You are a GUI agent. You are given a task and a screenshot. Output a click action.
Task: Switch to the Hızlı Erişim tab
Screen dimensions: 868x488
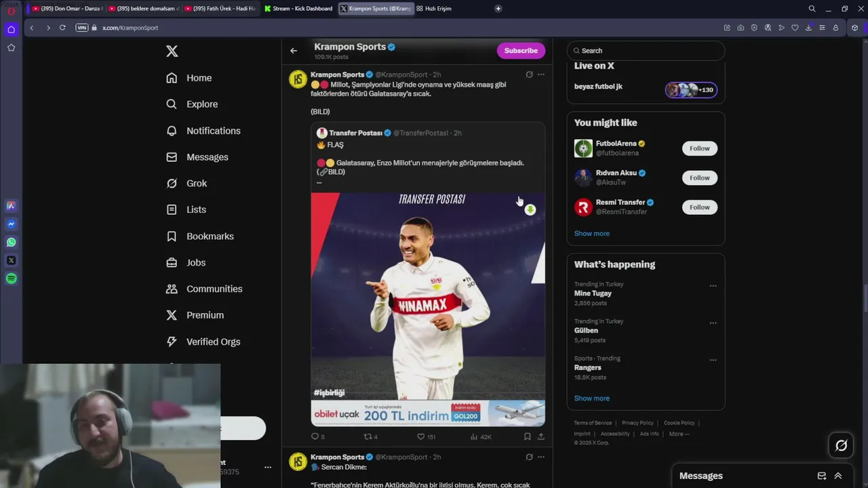[x=434, y=9]
